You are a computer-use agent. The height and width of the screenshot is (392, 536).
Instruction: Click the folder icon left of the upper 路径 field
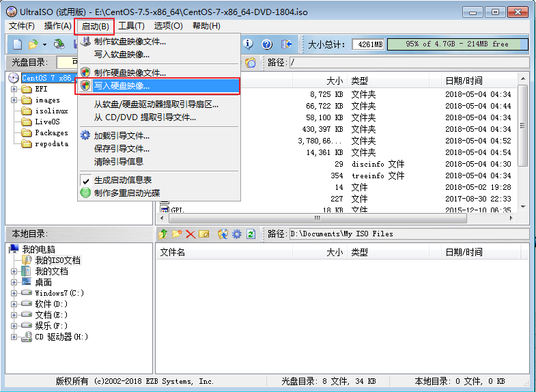(251, 63)
